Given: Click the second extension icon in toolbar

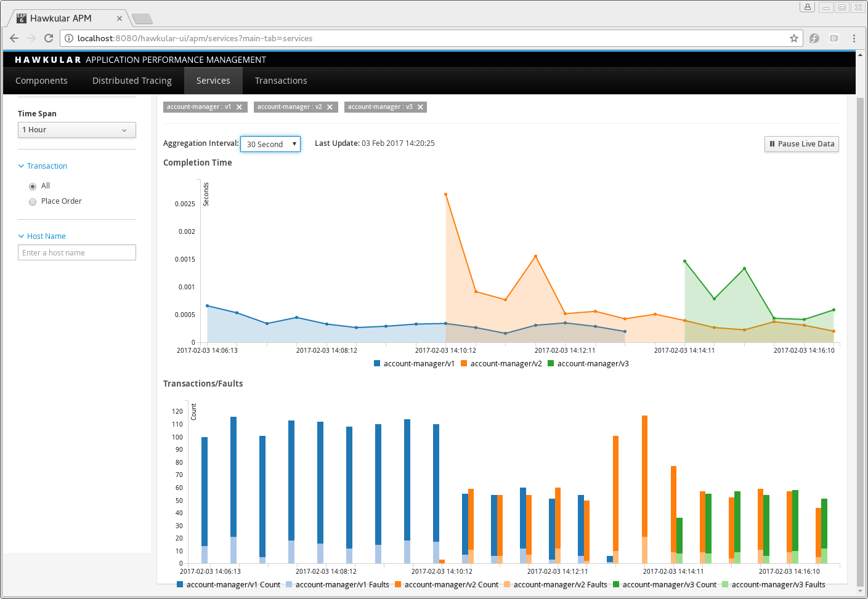Looking at the screenshot, I should [834, 38].
